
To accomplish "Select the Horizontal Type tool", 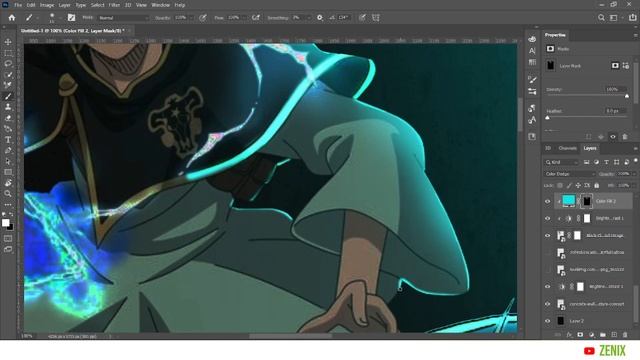I will (x=8, y=140).
